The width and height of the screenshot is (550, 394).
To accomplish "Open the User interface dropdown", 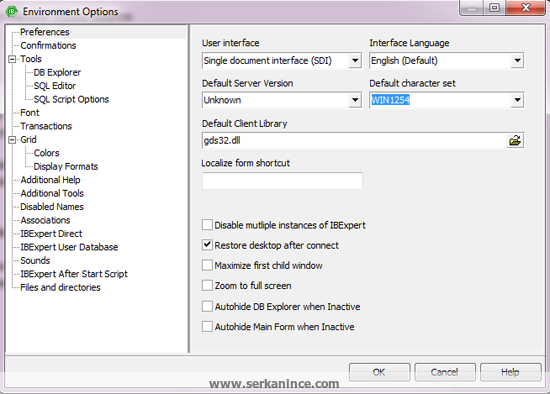I will tap(355, 61).
